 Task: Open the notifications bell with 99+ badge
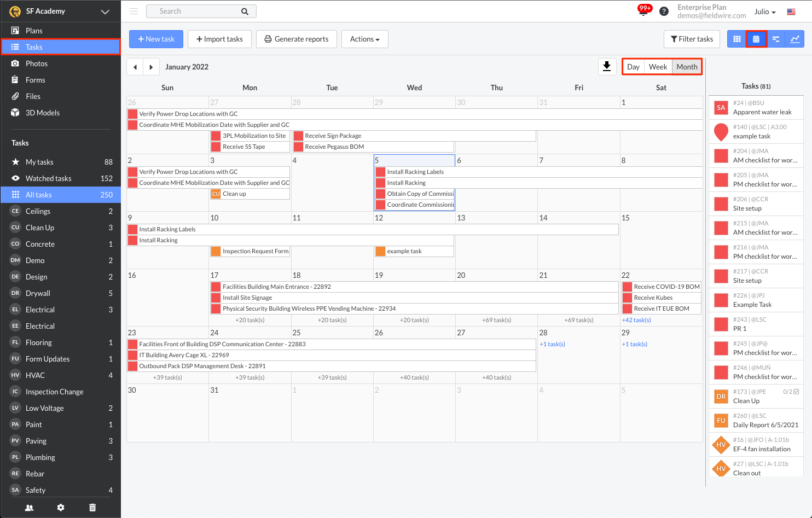point(643,11)
